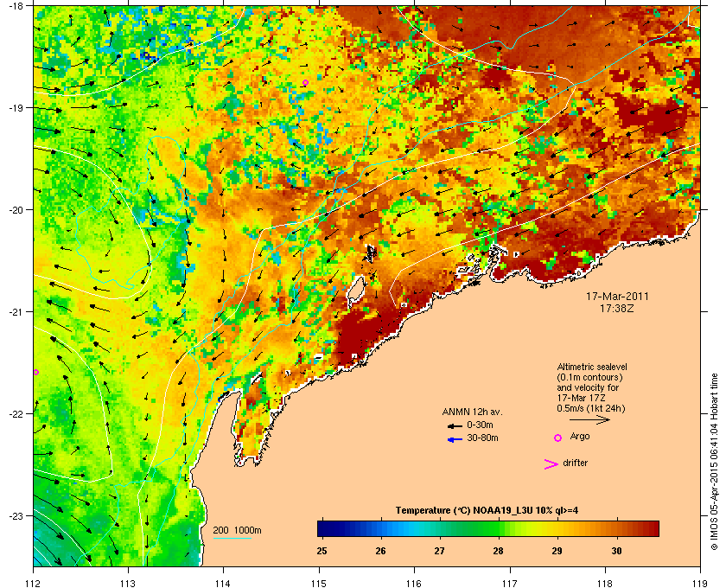Click the colorbar tick label 29
726x588 pixels.
point(557,551)
